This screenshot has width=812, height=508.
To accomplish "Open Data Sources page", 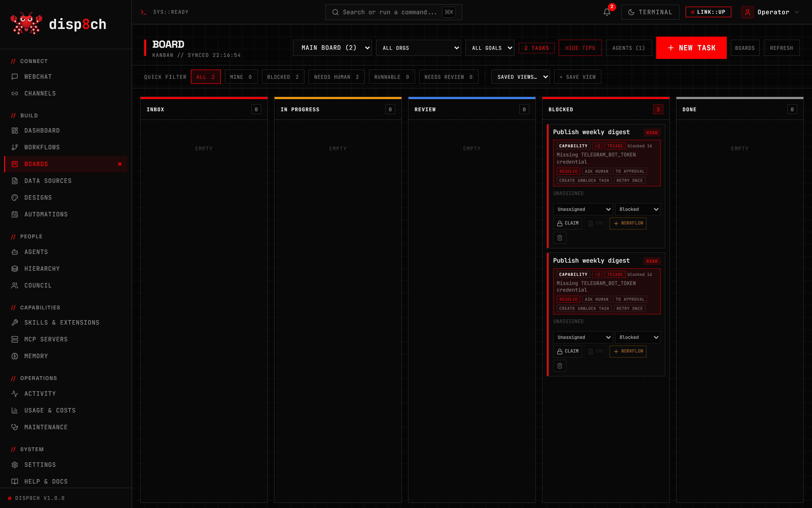I will point(66,181).
